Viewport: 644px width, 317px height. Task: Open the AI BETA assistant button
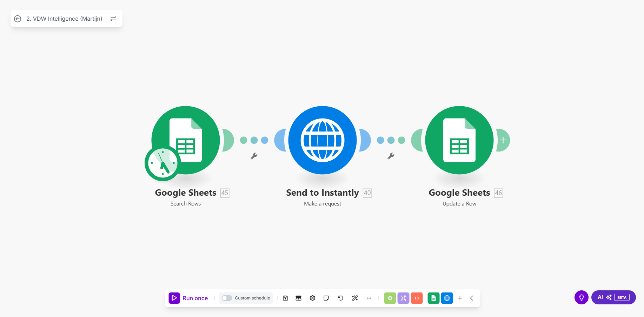click(613, 297)
